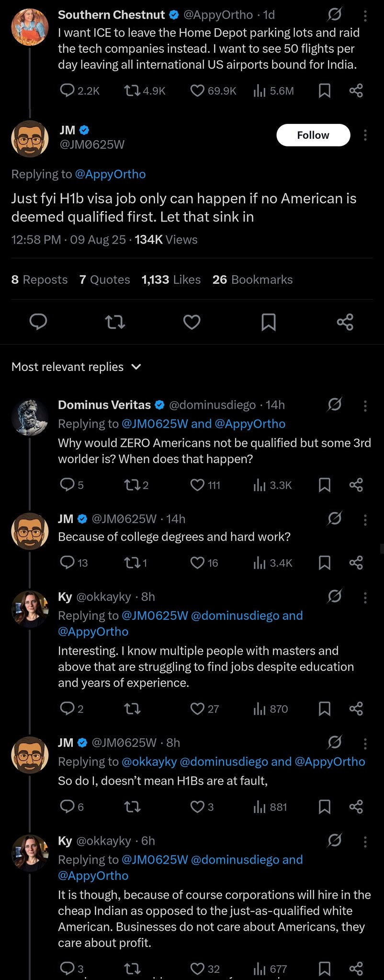Bookmark JM's main H1b post
The image size is (384, 980).
269,322
